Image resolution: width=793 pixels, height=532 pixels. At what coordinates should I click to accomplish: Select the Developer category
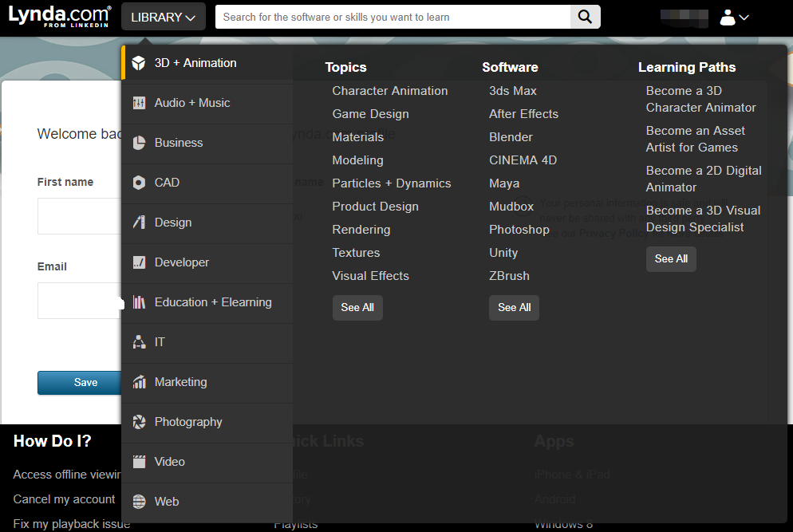(207, 262)
